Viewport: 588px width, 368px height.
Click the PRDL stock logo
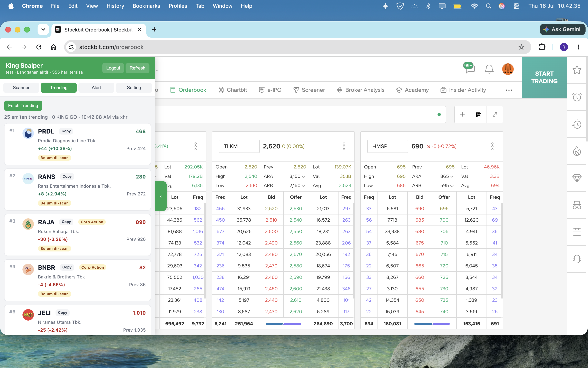tap(28, 133)
